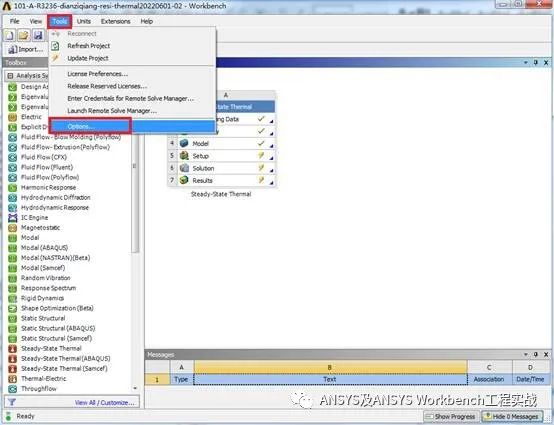Open the View All / Customize link
The image size is (554, 425).
point(105,403)
